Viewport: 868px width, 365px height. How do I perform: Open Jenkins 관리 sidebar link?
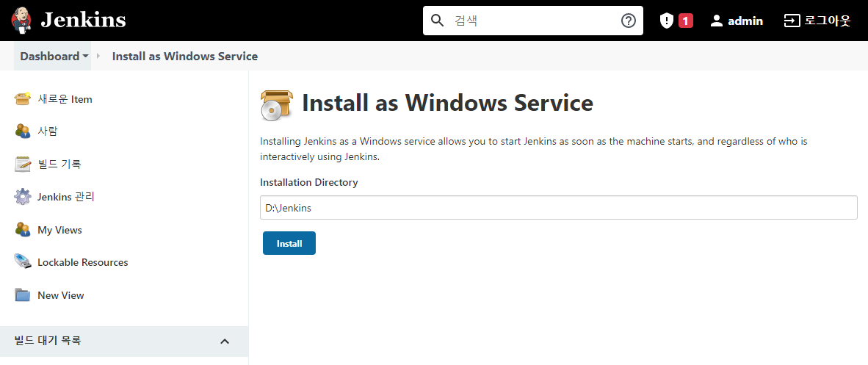point(66,197)
